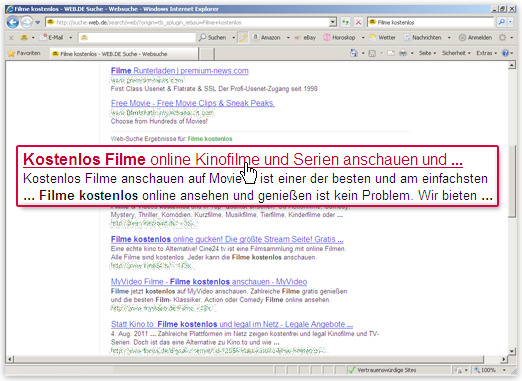Image resolution: width=522 pixels, height=381 pixels.
Task: Click horizontal scrollbar right arrow
Action: [504, 359]
